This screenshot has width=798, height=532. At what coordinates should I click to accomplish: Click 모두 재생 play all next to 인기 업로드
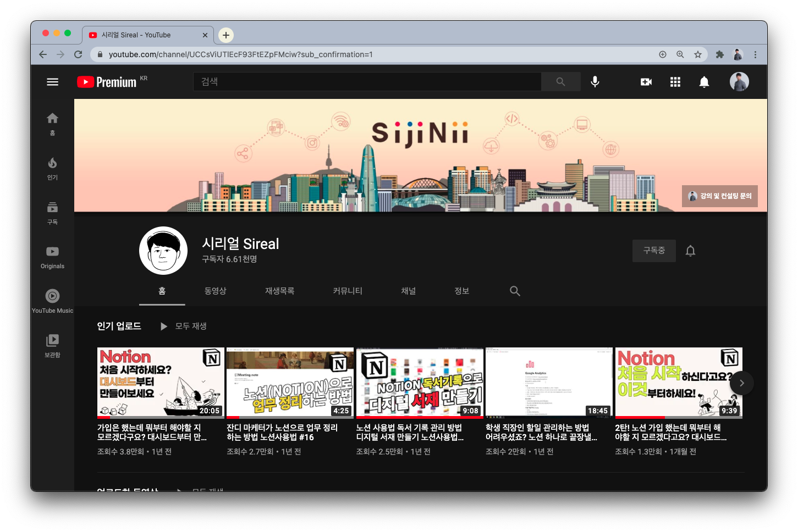[x=184, y=326]
